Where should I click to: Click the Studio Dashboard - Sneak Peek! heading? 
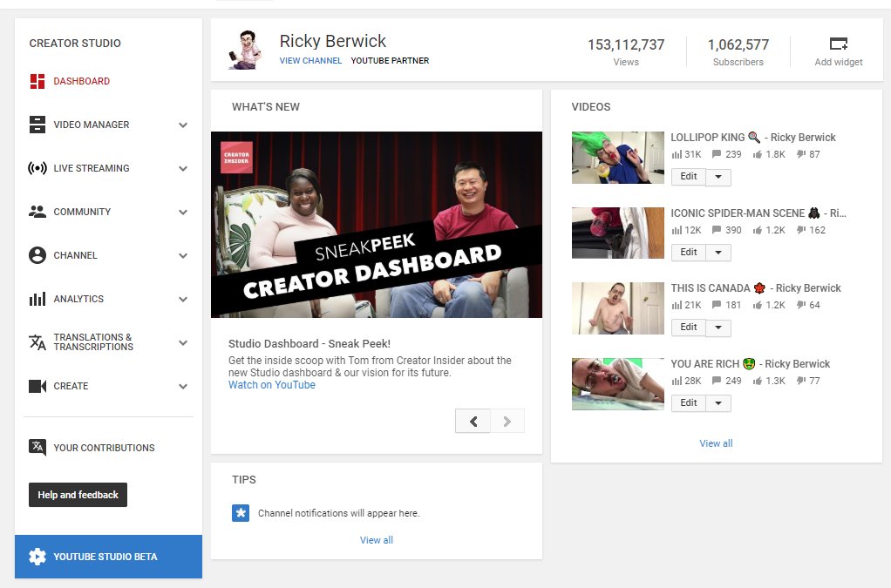tap(309, 344)
